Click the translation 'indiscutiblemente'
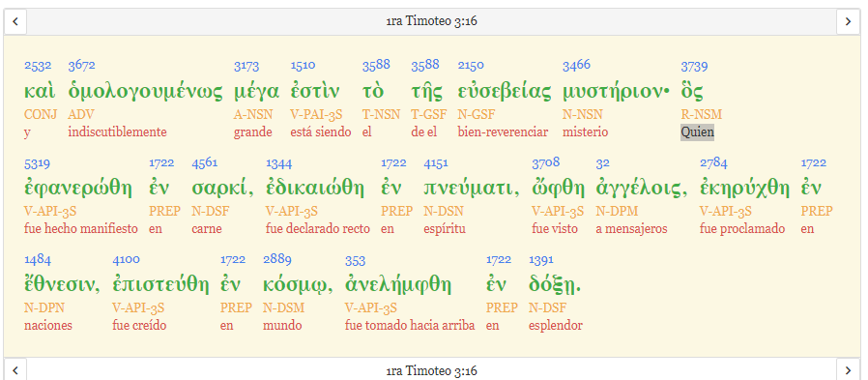This screenshot has width=868, height=380. tap(117, 132)
